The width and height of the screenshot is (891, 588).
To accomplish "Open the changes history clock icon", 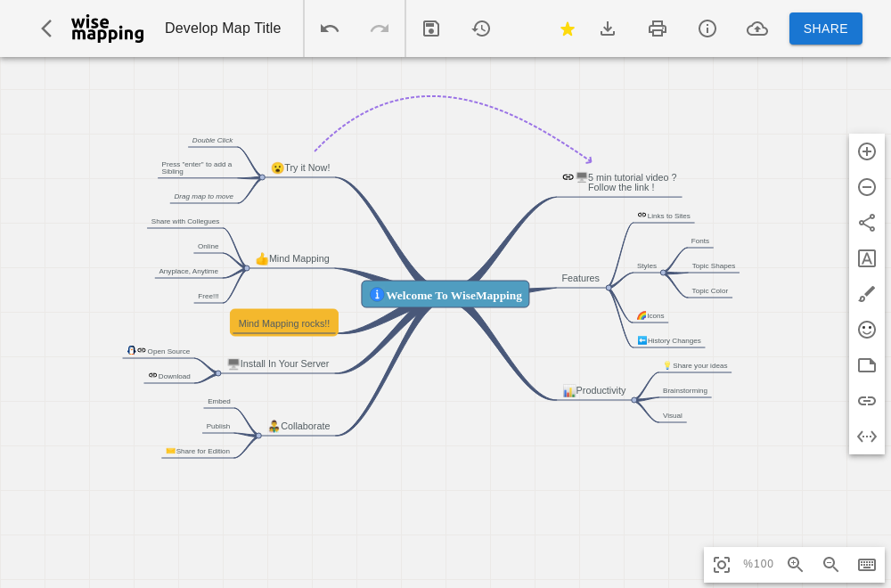I will 481,29.
